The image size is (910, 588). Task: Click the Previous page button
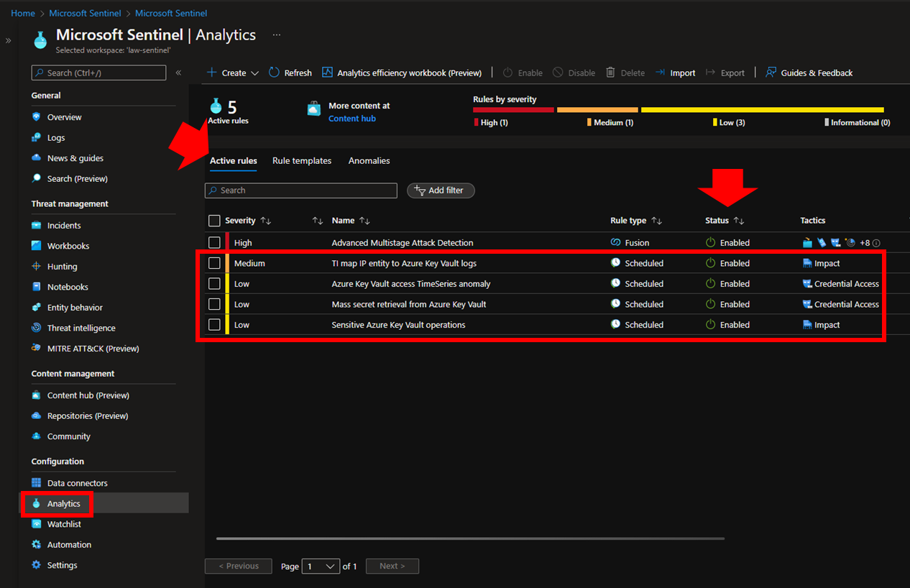click(239, 566)
